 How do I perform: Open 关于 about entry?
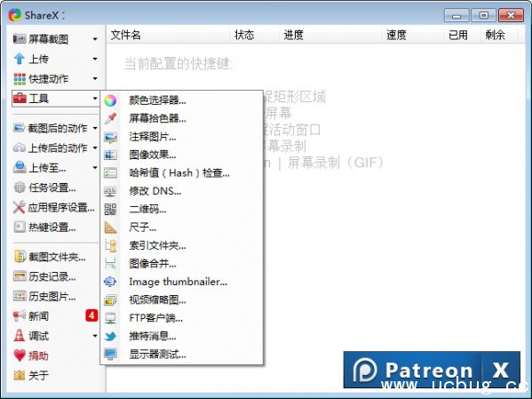31,375
